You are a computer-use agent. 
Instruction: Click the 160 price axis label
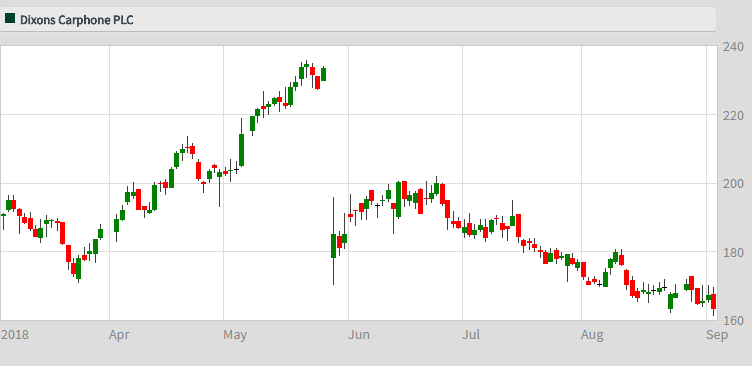733,320
